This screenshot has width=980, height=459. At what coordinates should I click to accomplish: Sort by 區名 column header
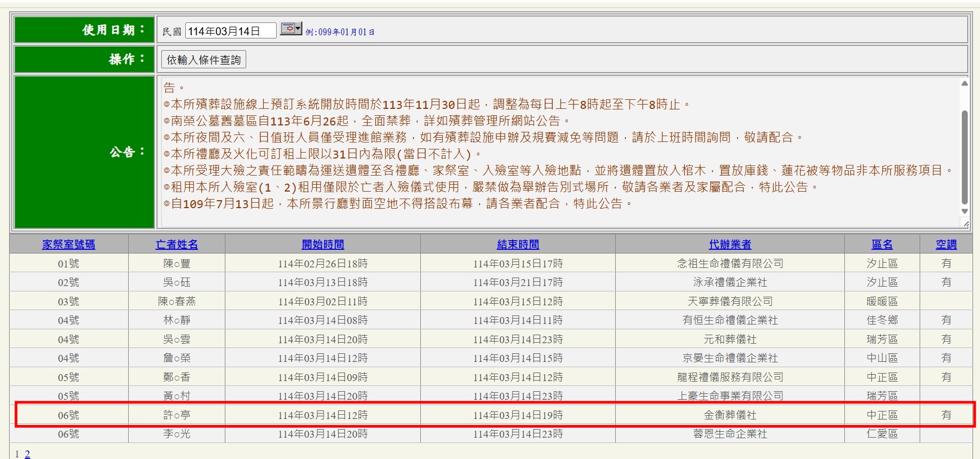[882, 244]
